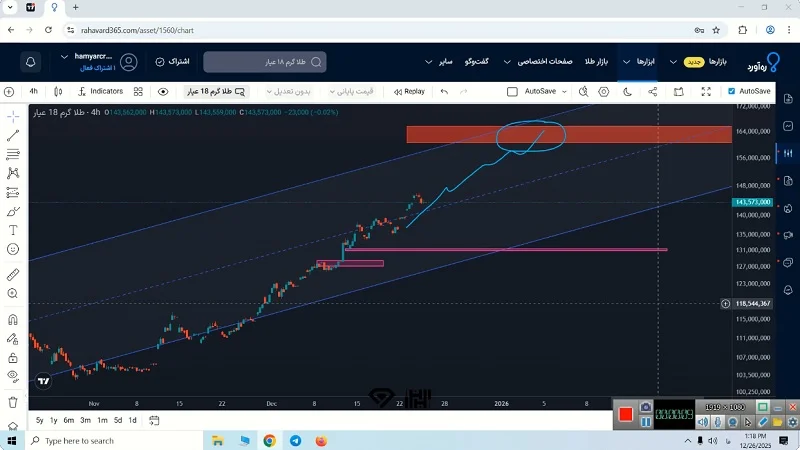800x450 pixels.
Task: Pick the ruler measure tool
Action: 13,274
